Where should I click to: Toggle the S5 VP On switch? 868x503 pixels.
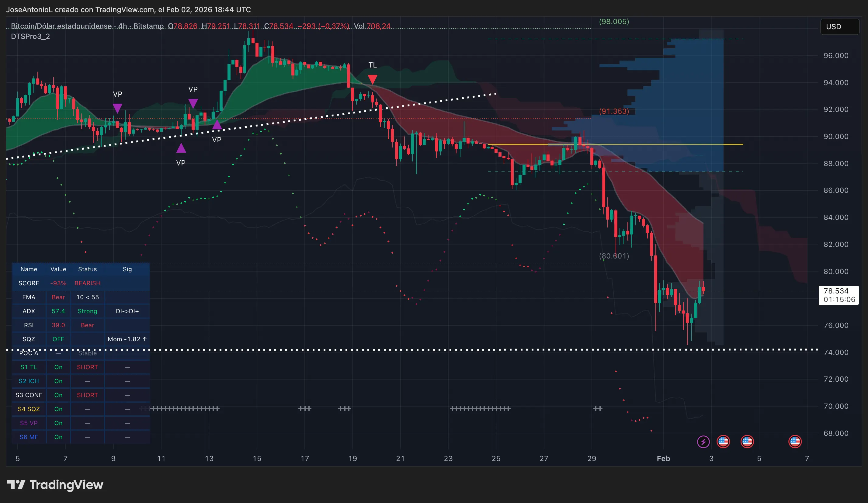(58, 423)
